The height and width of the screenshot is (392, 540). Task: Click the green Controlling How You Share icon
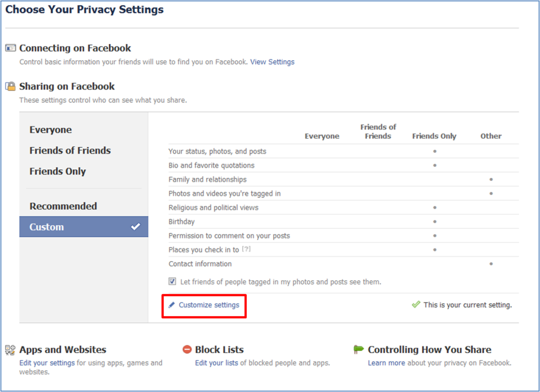pyautogui.click(x=359, y=349)
